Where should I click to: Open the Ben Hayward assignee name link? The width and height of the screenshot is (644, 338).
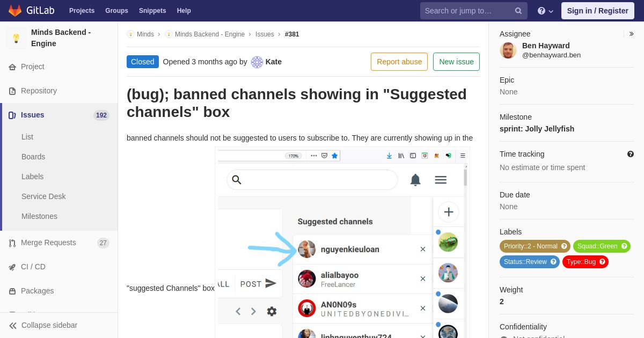click(546, 46)
